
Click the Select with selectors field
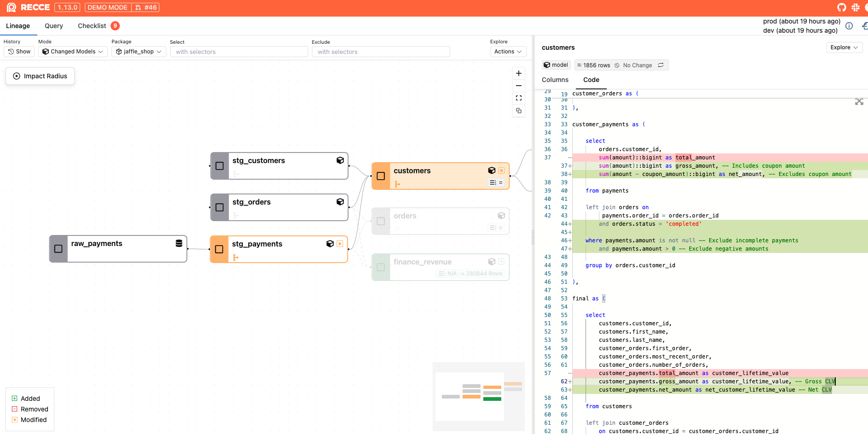click(239, 52)
